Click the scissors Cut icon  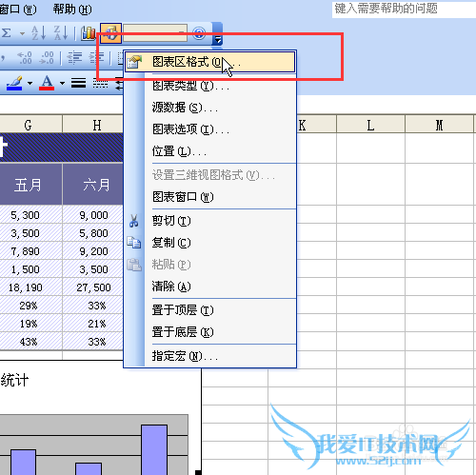coord(134,221)
